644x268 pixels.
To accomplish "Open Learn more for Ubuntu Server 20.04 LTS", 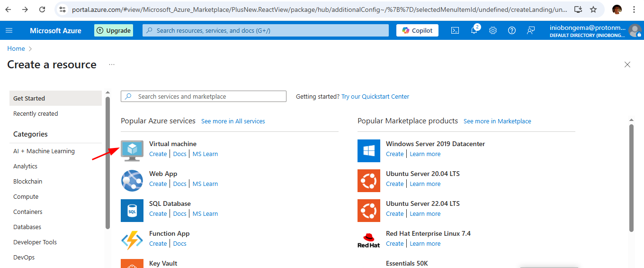I will click(x=425, y=184).
